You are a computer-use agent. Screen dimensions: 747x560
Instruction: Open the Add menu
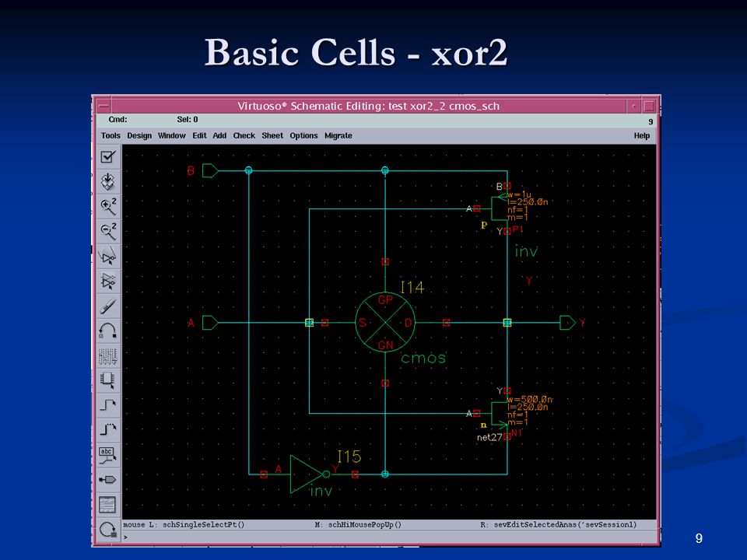(219, 135)
